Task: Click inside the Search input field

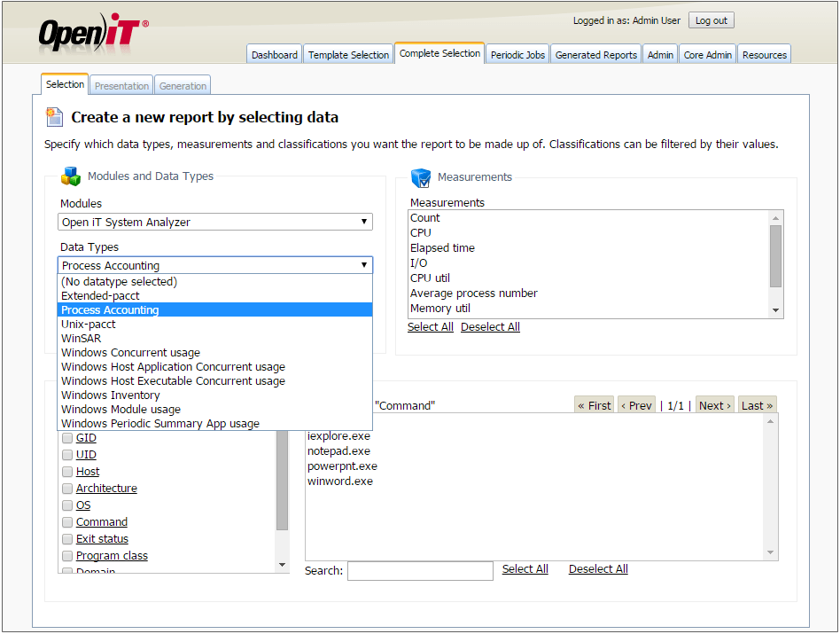Action: tap(420, 571)
